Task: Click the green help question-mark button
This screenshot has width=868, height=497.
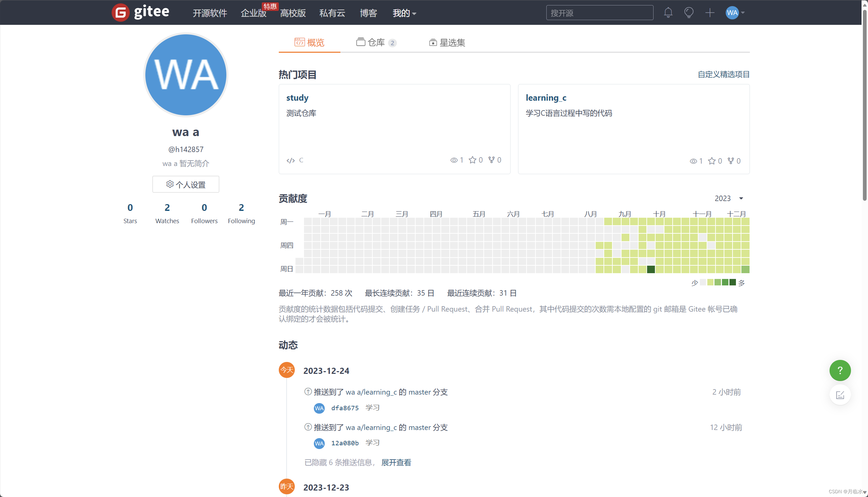Action: (840, 370)
